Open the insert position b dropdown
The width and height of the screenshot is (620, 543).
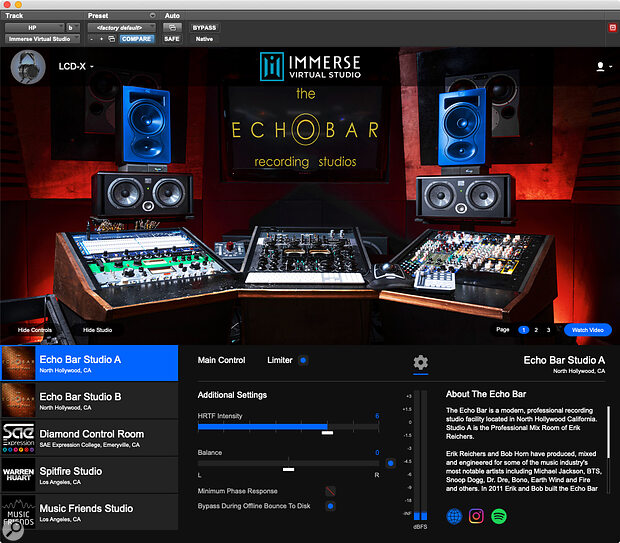[x=72, y=28]
